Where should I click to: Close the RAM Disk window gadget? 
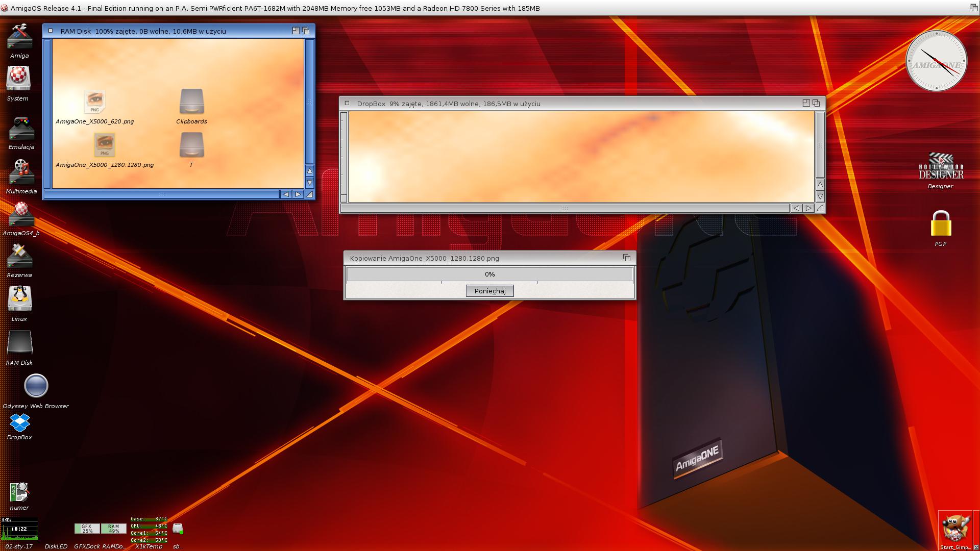50,31
